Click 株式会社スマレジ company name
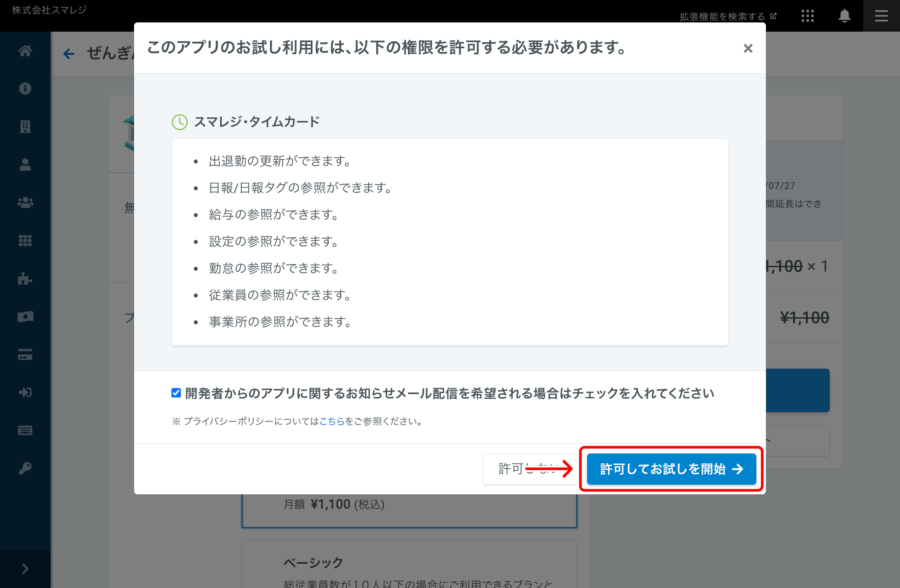Screen dimensions: 900x588 coord(49,10)
